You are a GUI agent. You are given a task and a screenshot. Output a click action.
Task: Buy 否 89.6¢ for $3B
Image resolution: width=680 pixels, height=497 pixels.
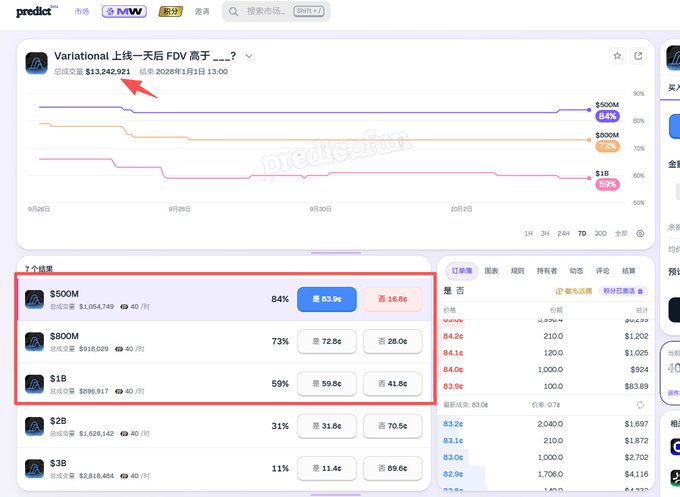tap(392, 468)
